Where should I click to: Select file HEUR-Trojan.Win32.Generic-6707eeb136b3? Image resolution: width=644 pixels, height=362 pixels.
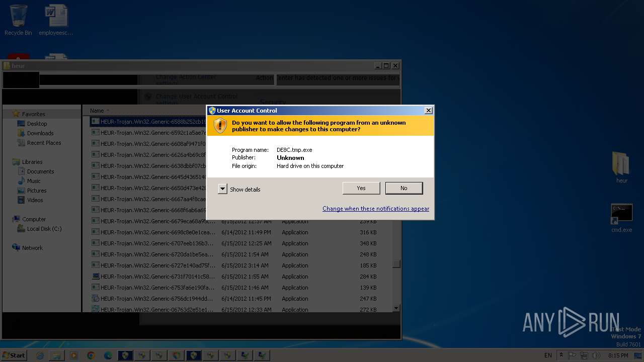pyautogui.click(x=153, y=243)
